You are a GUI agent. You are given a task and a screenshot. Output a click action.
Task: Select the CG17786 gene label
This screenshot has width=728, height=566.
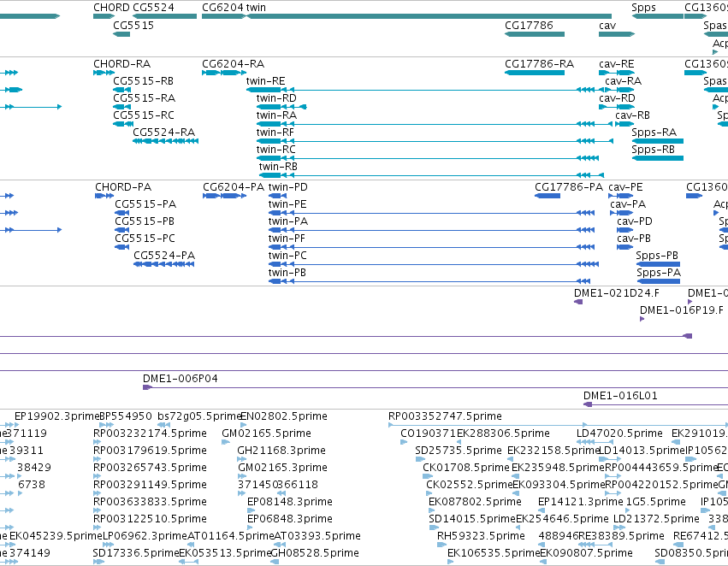click(x=529, y=26)
